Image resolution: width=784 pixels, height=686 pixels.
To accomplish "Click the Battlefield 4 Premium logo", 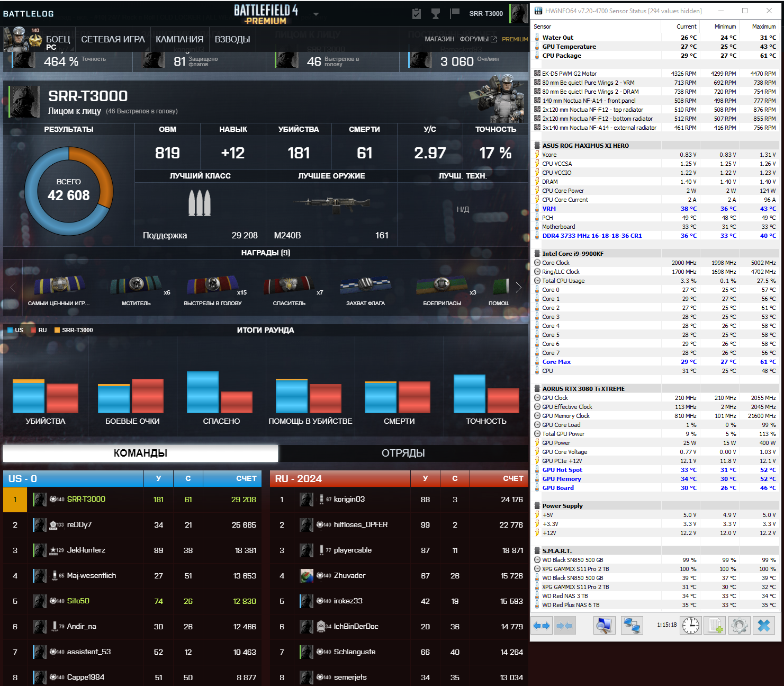I will 266,14.
